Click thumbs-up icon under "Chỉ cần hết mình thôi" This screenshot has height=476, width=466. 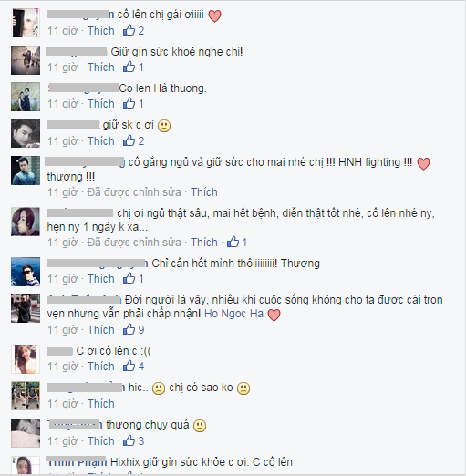click(x=129, y=278)
